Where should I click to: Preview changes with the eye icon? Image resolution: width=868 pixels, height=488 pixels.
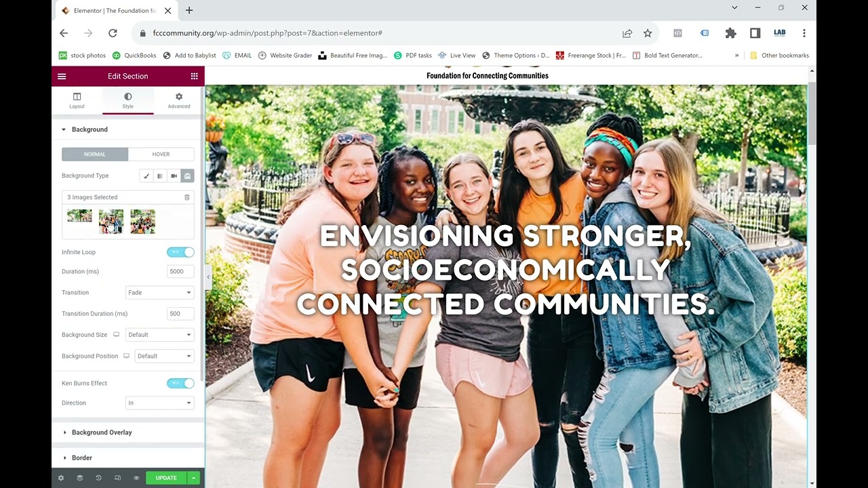(x=136, y=478)
